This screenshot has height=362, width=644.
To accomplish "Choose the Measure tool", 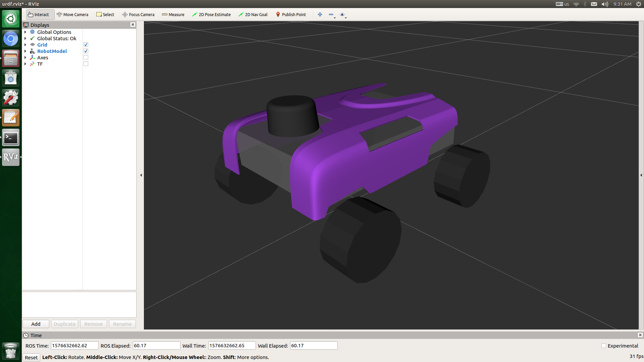I will 173,14.
